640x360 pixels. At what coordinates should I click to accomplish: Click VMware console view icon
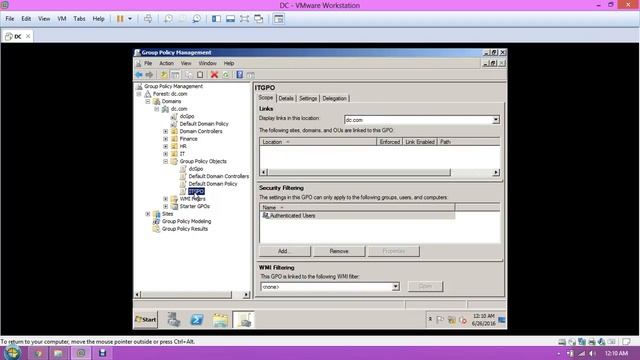[279, 19]
